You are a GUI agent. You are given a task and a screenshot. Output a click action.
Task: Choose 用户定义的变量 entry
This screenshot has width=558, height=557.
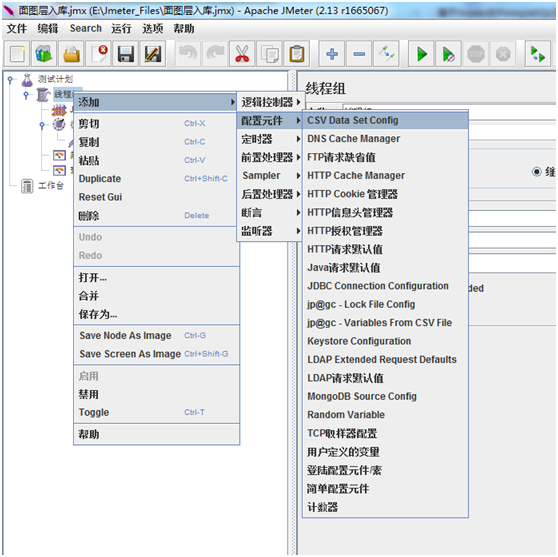click(x=385, y=452)
